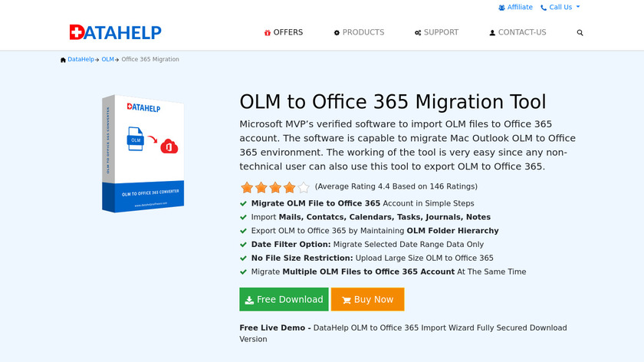Click the empty fifth rating star

pos(304,187)
